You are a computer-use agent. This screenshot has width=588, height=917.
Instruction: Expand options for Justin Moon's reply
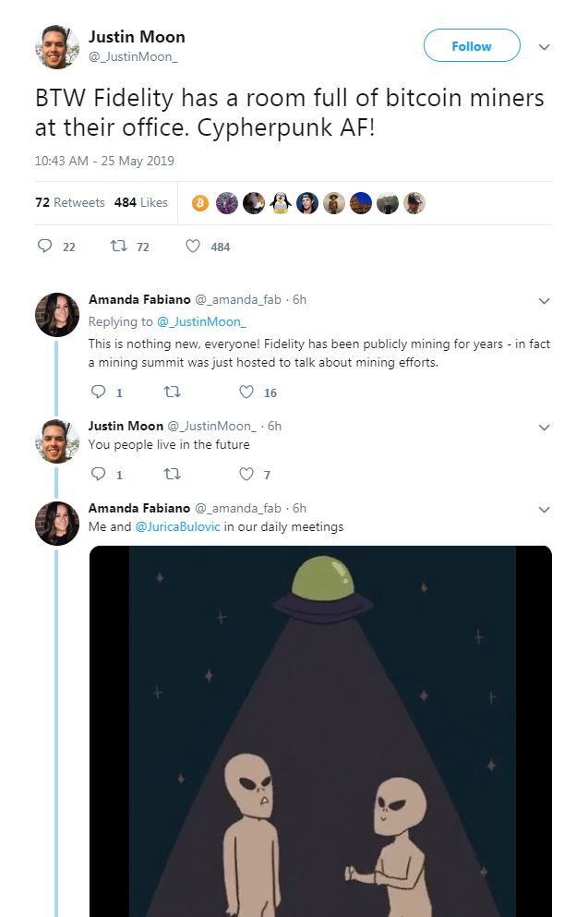click(x=544, y=427)
